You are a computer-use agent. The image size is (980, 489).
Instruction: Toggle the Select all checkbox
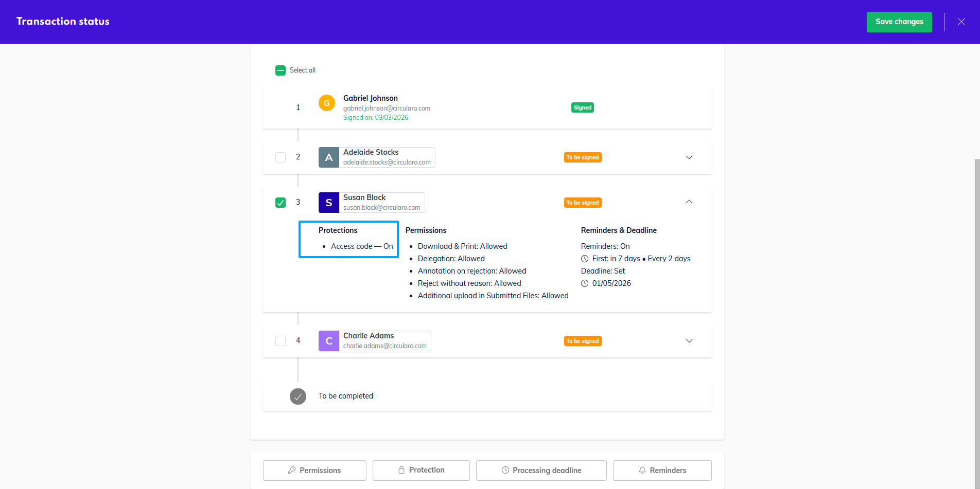[x=281, y=70]
